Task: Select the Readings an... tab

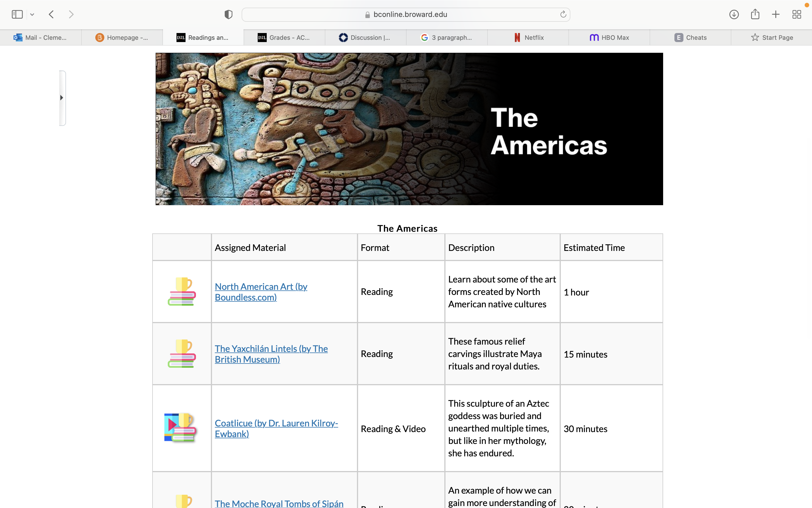Action: 203,38
